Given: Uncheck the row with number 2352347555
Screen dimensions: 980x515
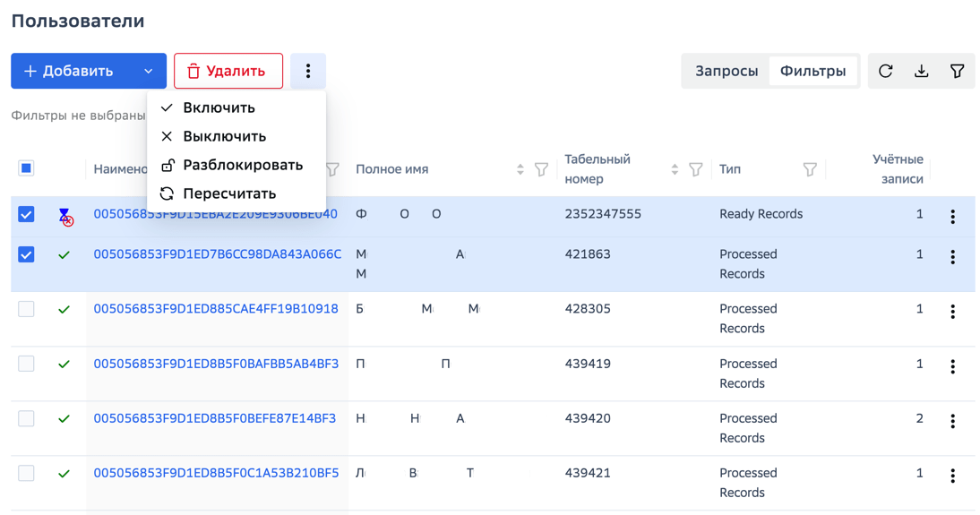Looking at the screenshot, I should pos(26,214).
